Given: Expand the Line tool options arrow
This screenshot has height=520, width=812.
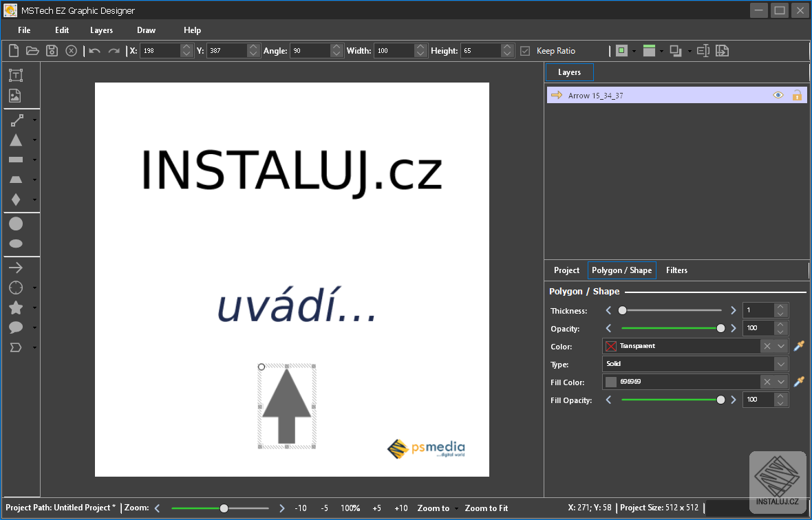Looking at the screenshot, I should pyautogui.click(x=34, y=120).
